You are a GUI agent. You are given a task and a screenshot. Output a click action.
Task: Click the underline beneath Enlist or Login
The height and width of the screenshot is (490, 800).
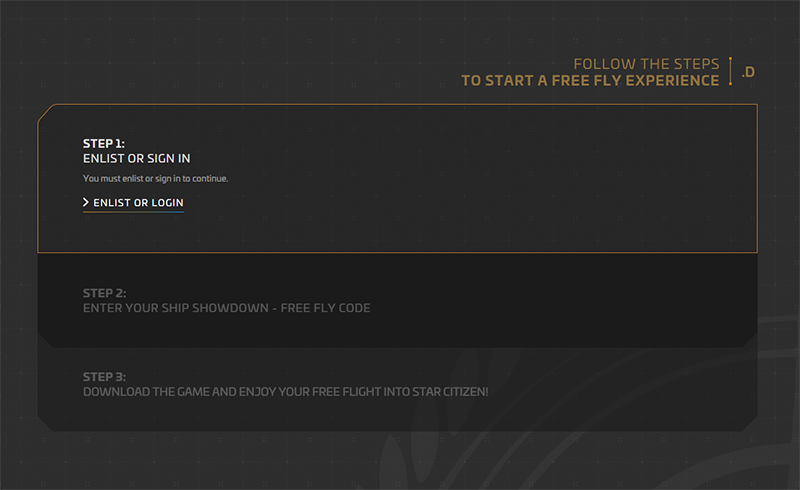coord(133,211)
